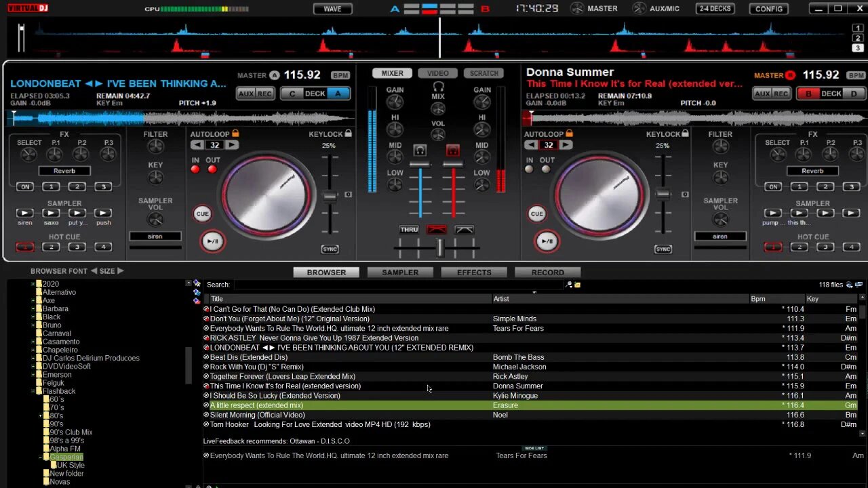Jump to hot cue 3 on left deck
This screenshot has height=488, width=868.
[77, 247]
